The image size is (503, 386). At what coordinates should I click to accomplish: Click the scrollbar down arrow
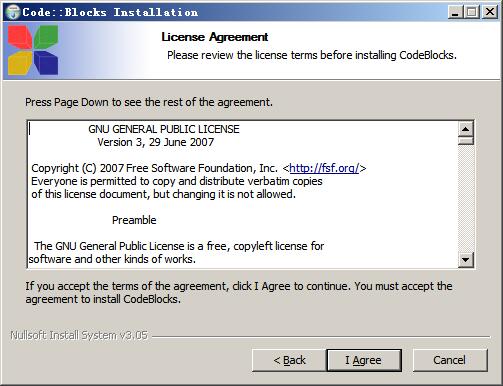[466, 259]
